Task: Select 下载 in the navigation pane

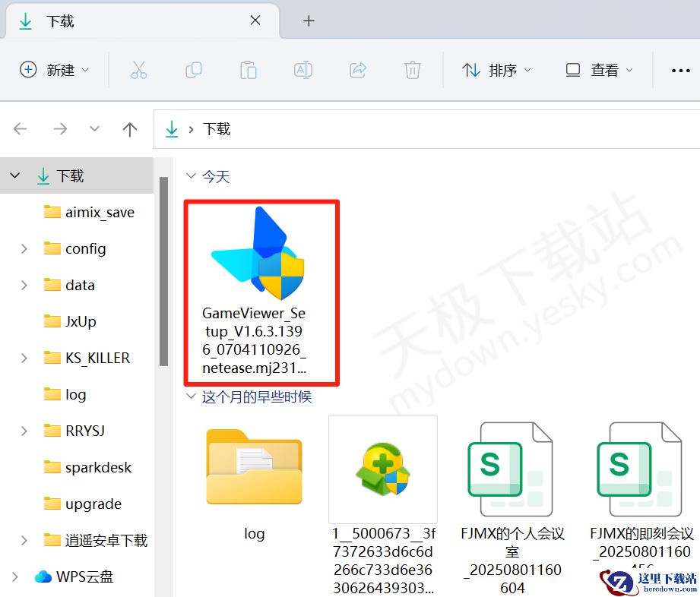Action: 70,175
